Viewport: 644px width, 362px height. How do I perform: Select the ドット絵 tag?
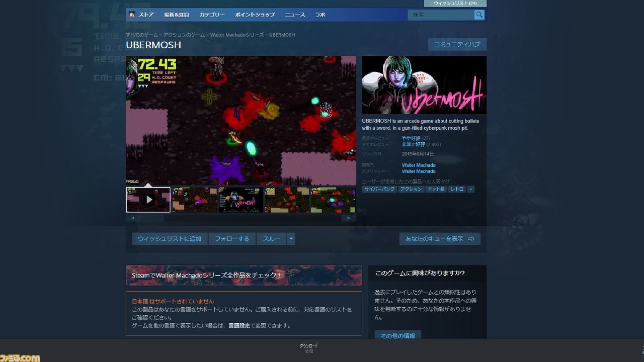click(x=436, y=190)
